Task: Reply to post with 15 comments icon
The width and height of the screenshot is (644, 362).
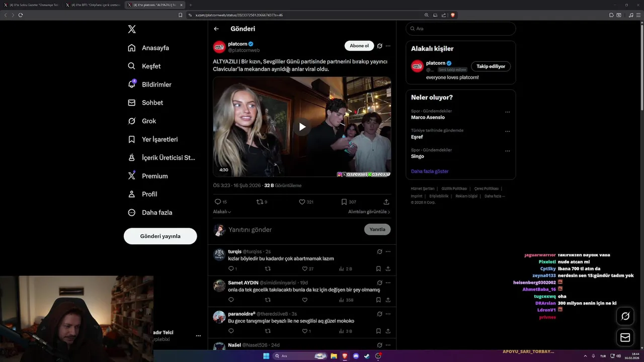Action: [x=220, y=202]
